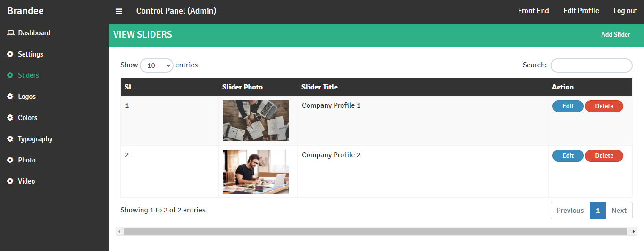
Task: Click the Search input field
Action: tap(591, 65)
